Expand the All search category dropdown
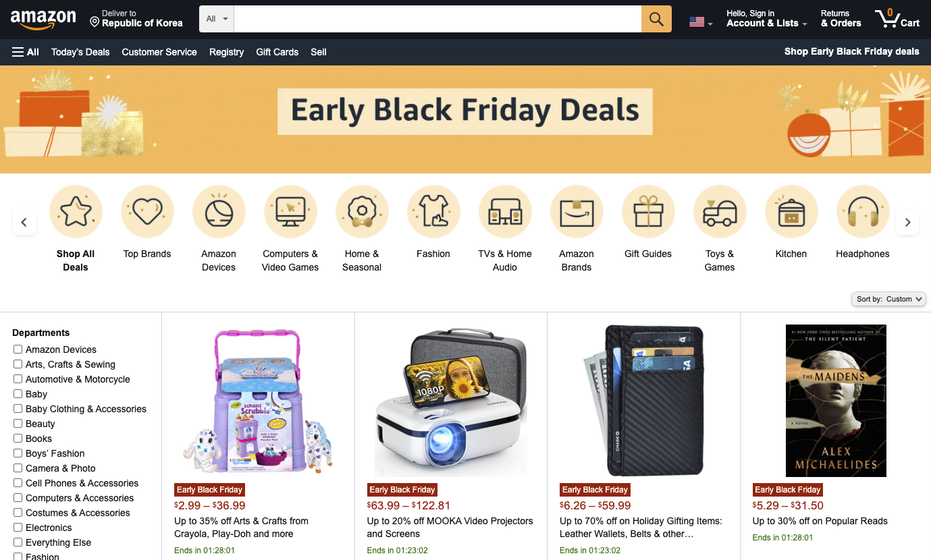 [217, 19]
